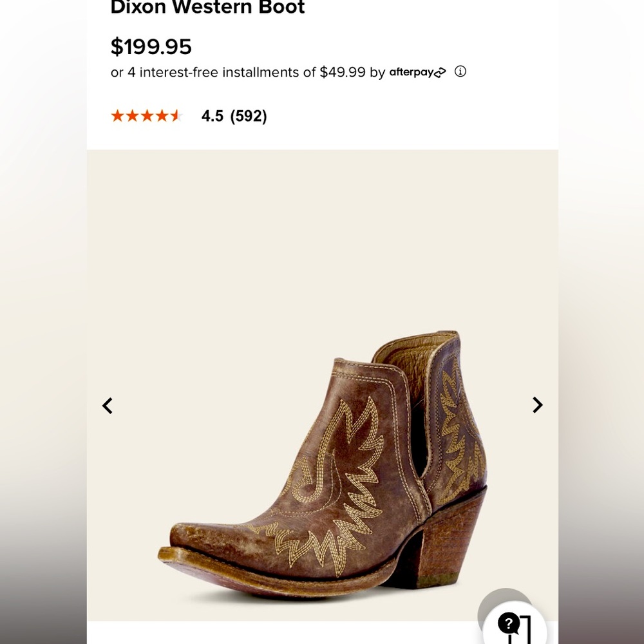The height and width of the screenshot is (644, 644).
Task: Select the half-filled fifth star
Action: click(x=175, y=116)
